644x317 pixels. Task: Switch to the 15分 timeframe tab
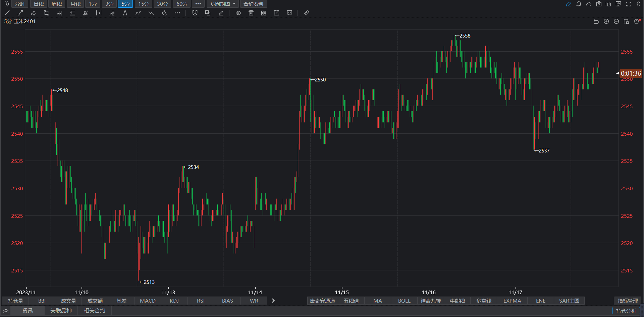(x=144, y=4)
